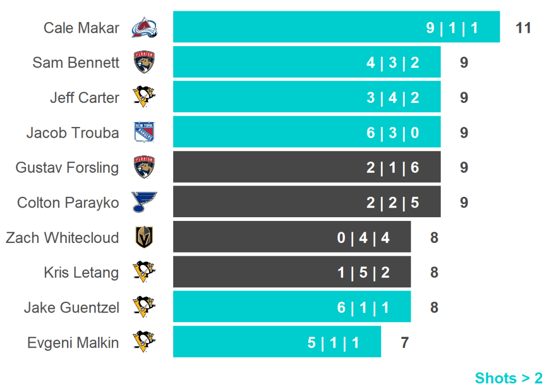Click the total 11 next to Makar's bar
The image size is (549, 392).
click(x=523, y=28)
